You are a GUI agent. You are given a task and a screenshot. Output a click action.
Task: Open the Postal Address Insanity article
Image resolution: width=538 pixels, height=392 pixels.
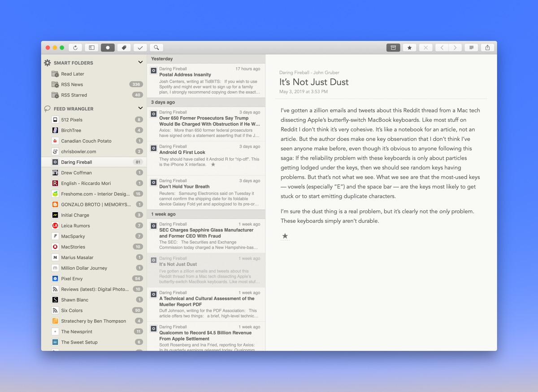tap(206, 80)
